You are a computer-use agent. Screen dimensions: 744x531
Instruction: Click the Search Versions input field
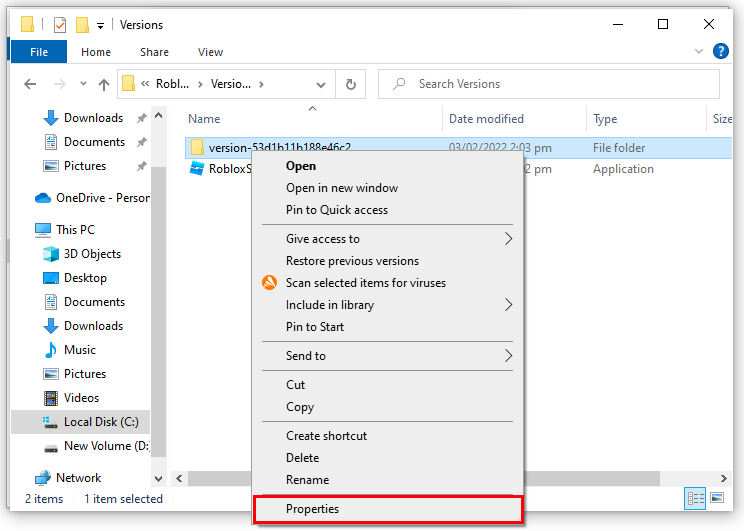coord(560,84)
